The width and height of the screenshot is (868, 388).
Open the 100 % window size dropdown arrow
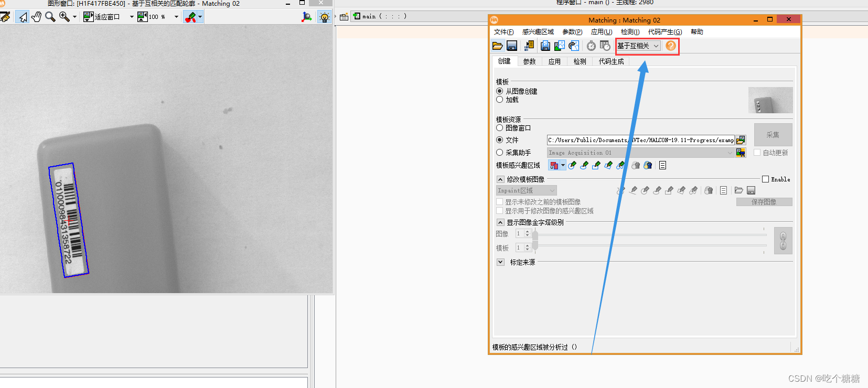pyautogui.click(x=176, y=17)
